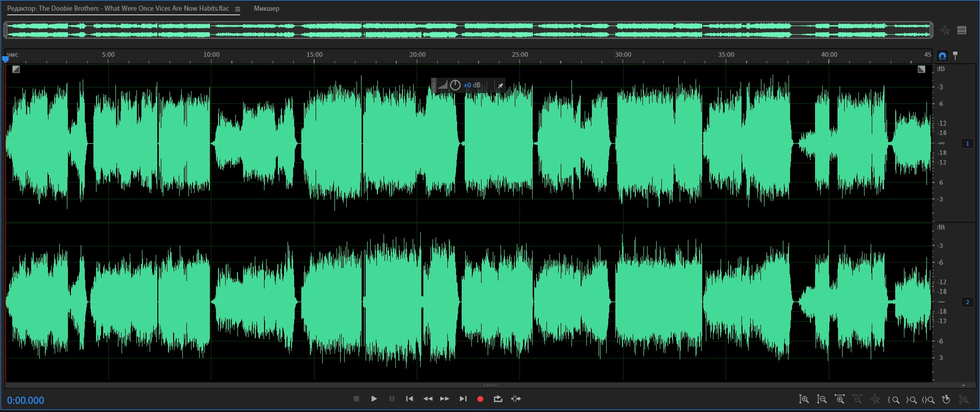Zoom in at In point
Viewport: 980px width, 412px height.
[894, 400]
